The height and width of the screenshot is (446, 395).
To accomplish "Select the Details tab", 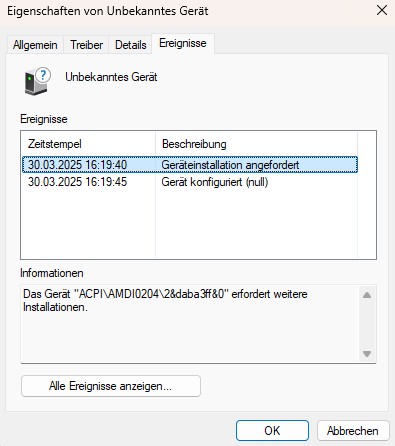I will (131, 45).
